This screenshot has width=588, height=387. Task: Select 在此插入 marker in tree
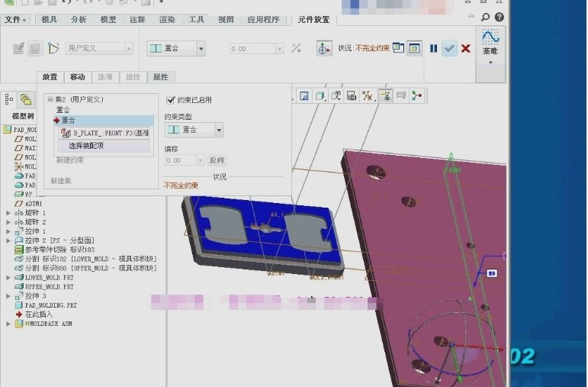[x=38, y=314]
